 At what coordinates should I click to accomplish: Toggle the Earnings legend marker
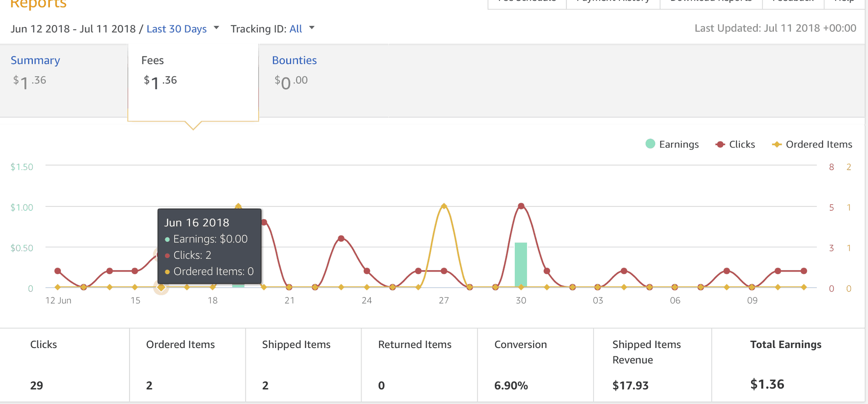coord(650,144)
